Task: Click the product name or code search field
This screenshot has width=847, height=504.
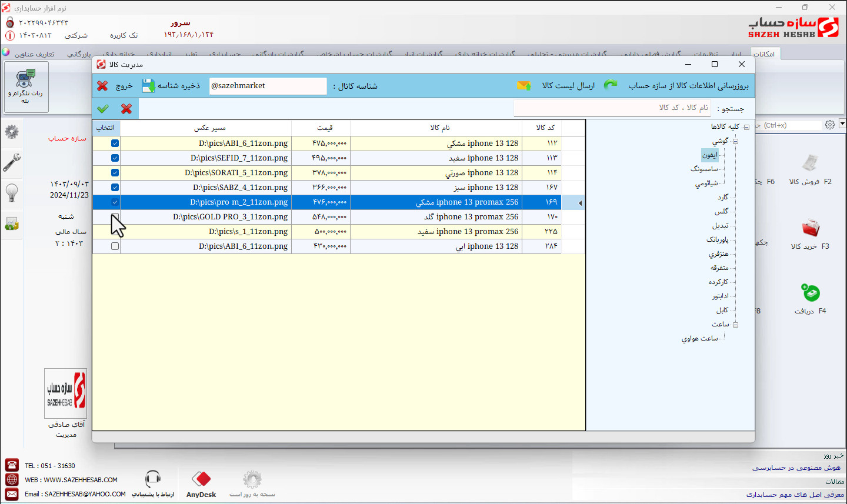Action: click(612, 108)
